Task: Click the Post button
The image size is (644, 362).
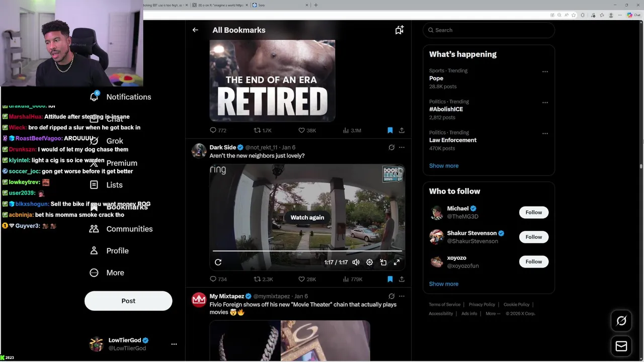Action: click(x=128, y=301)
